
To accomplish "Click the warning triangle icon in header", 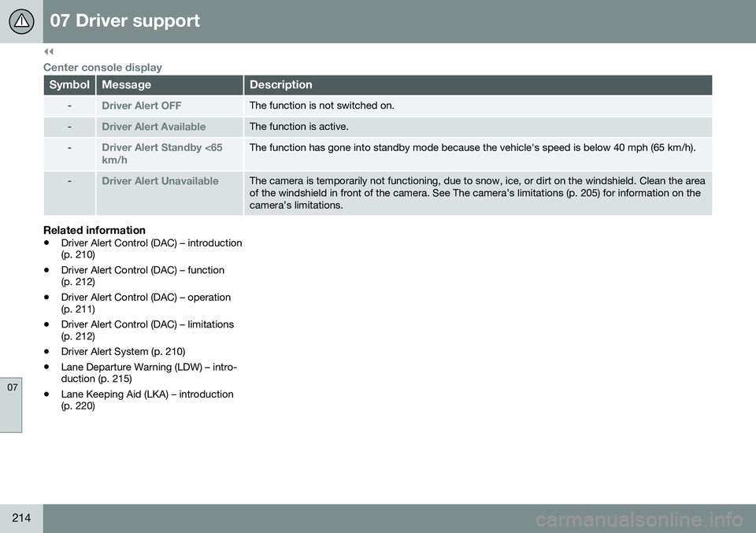I will pyautogui.click(x=21, y=21).
